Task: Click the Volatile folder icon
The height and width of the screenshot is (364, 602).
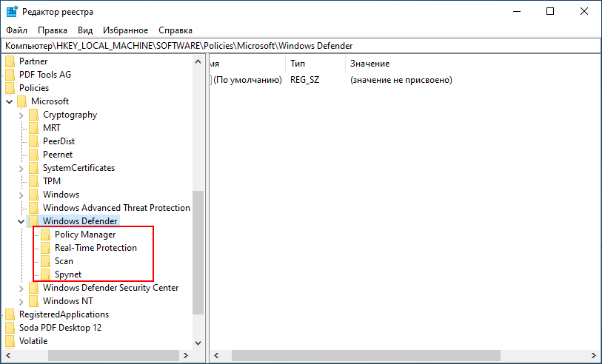Action: coord(10,341)
